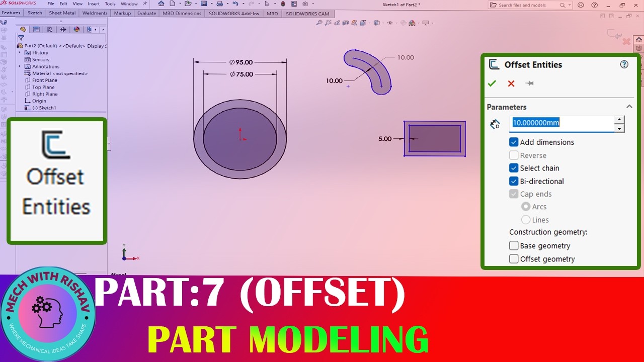The height and width of the screenshot is (362, 644).
Task: Select Front Plane in feature tree
Action: click(x=45, y=80)
